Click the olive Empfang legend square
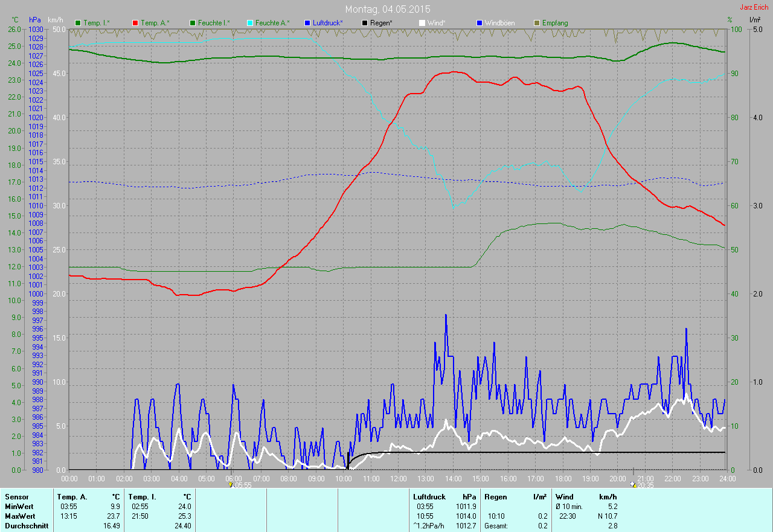Viewport: 773px width, 532px height. click(536, 23)
